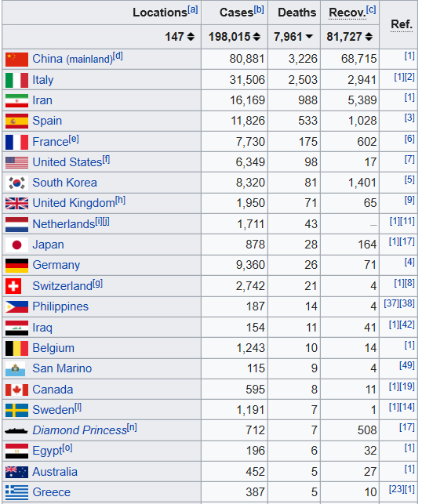Open footnote [o] after Egypt
Image resolution: width=422 pixels, height=504 pixels.
click(x=67, y=448)
